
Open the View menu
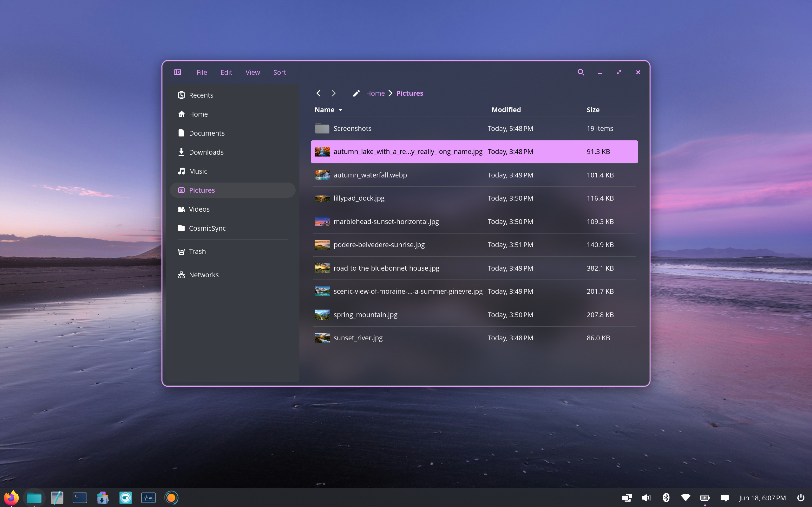253,72
